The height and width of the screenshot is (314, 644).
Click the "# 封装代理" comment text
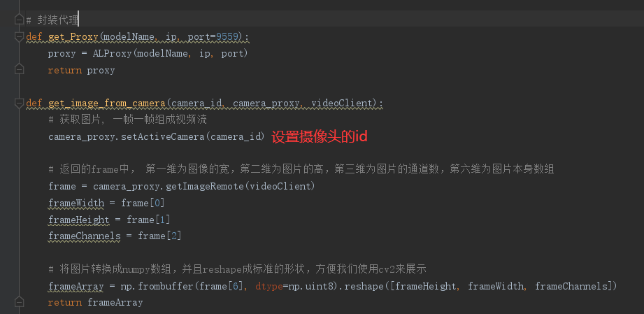tap(52, 20)
